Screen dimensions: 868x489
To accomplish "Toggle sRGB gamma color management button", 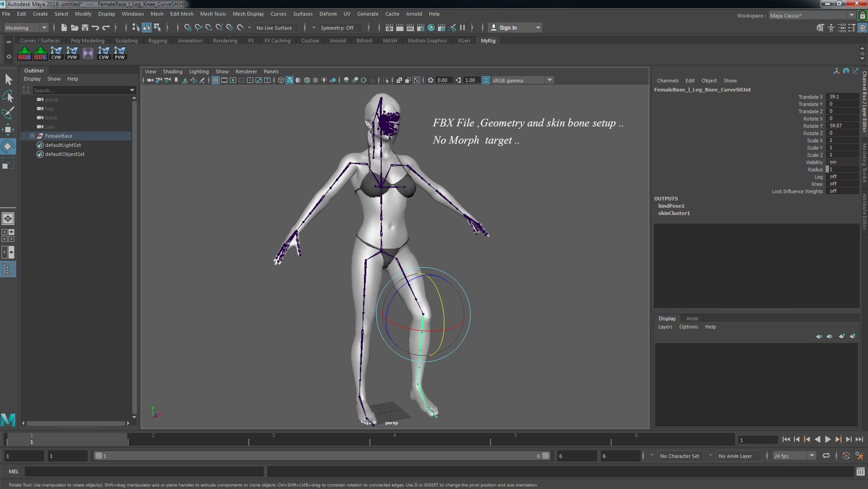I will pos(485,80).
